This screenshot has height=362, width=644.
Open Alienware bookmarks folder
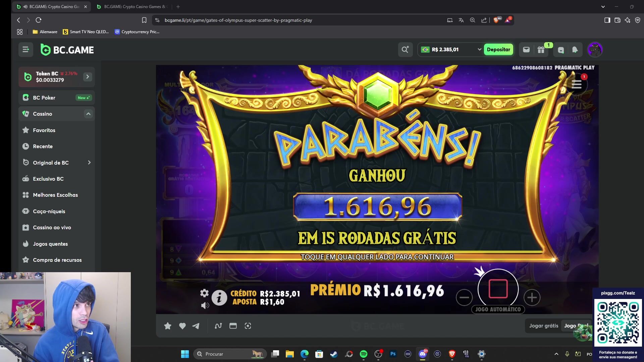(x=45, y=32)
